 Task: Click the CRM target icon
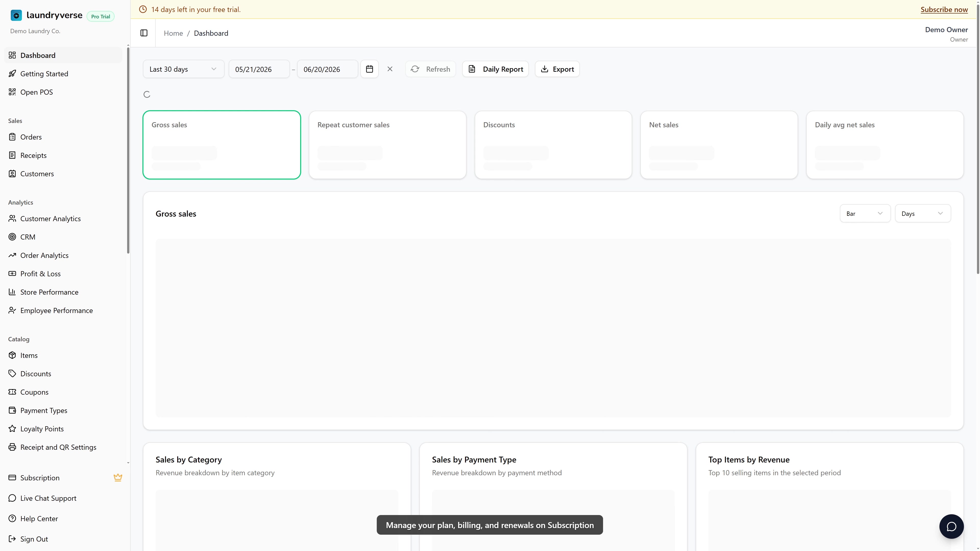12,236
